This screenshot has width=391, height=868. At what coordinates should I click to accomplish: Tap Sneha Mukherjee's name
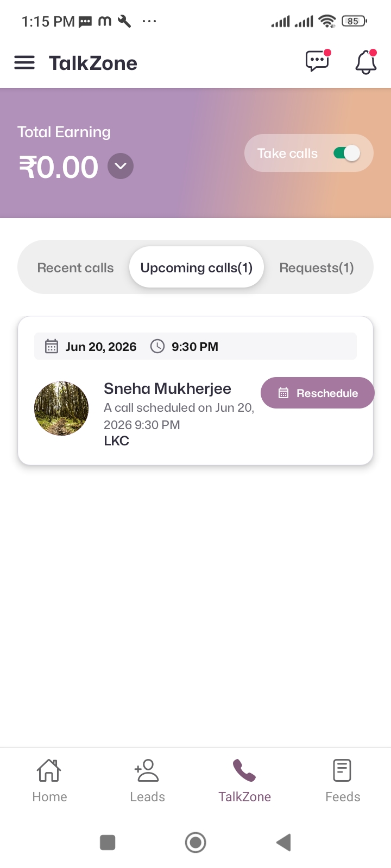(x=167, y=388)
